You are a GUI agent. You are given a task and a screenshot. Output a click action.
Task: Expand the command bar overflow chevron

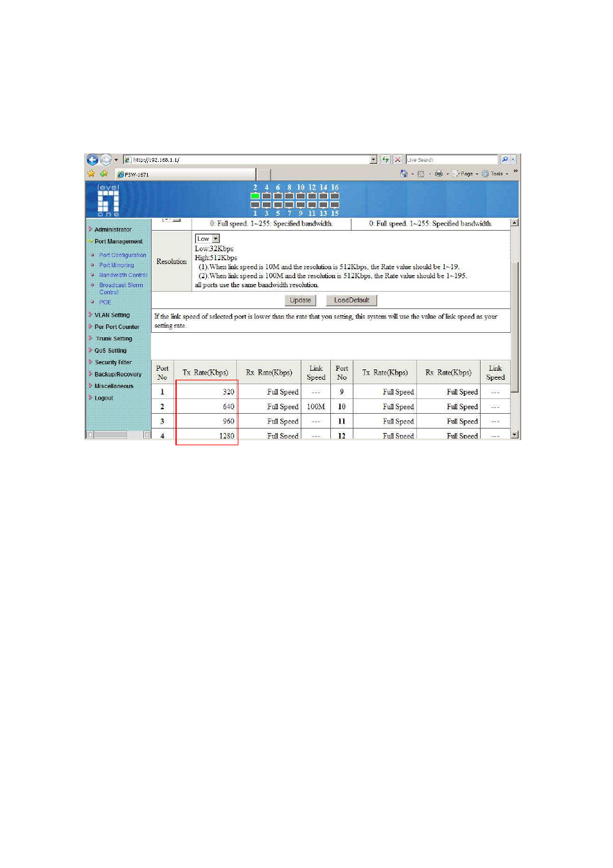click(515, 172)
